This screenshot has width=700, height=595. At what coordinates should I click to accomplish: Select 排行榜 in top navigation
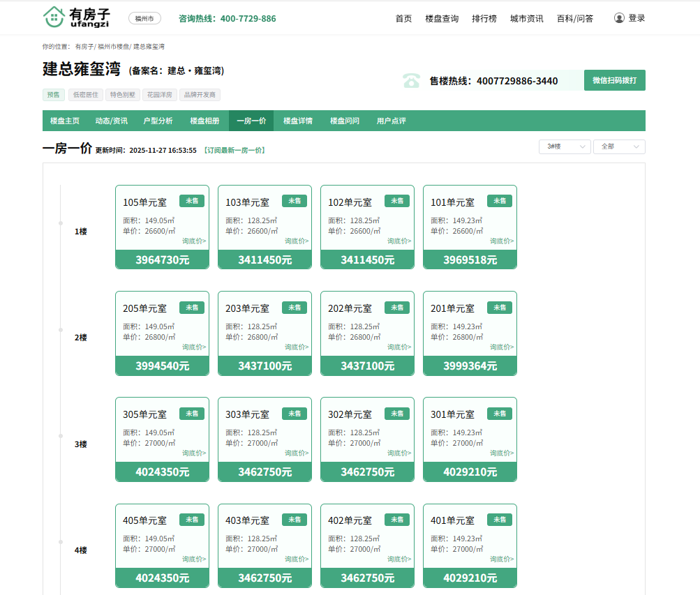[x=484, y=19]
